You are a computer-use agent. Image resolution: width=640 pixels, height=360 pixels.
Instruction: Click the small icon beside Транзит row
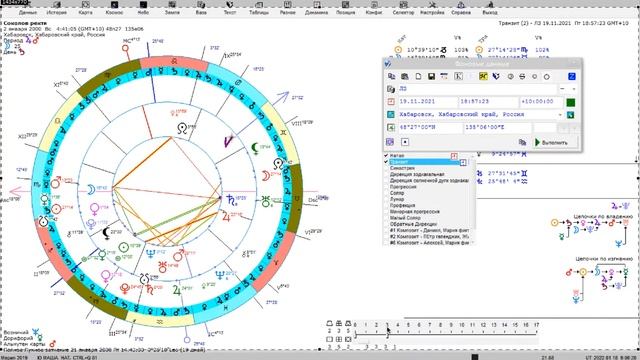click(463, 162)
